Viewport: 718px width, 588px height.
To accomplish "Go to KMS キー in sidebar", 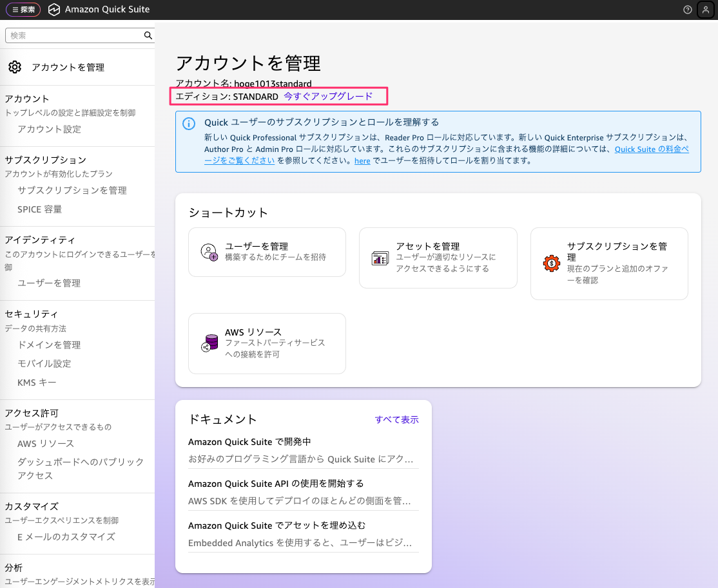I will point(37,383).
